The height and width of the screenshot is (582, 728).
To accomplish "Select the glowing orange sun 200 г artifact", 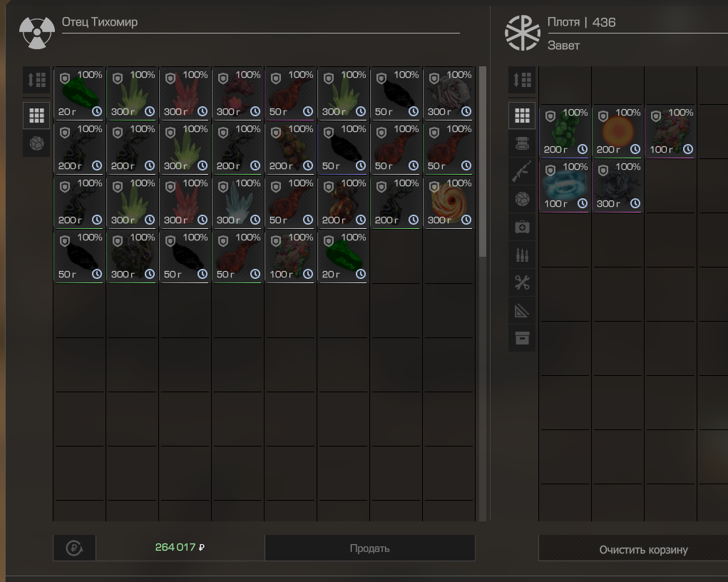I will click(x=617, y=131).
